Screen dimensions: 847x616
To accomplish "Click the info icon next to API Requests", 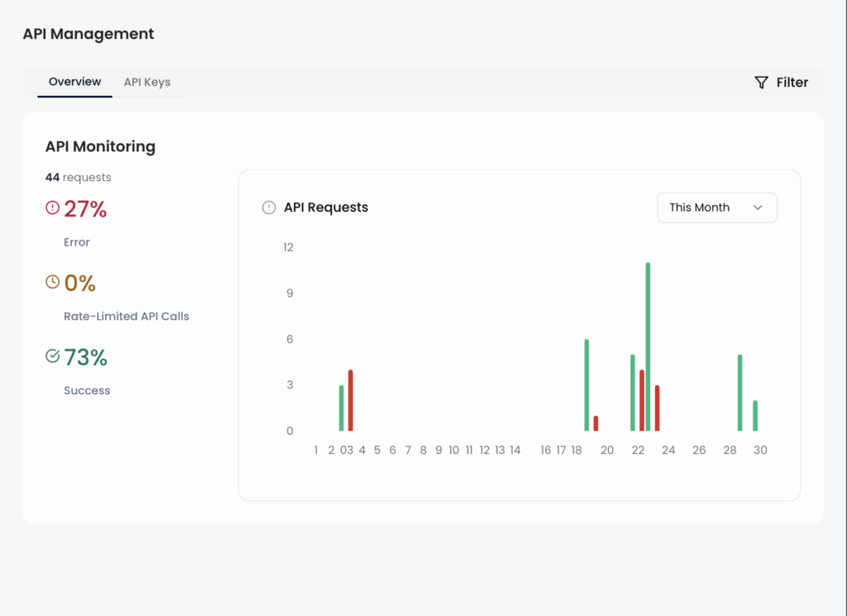I will (269, 208).
